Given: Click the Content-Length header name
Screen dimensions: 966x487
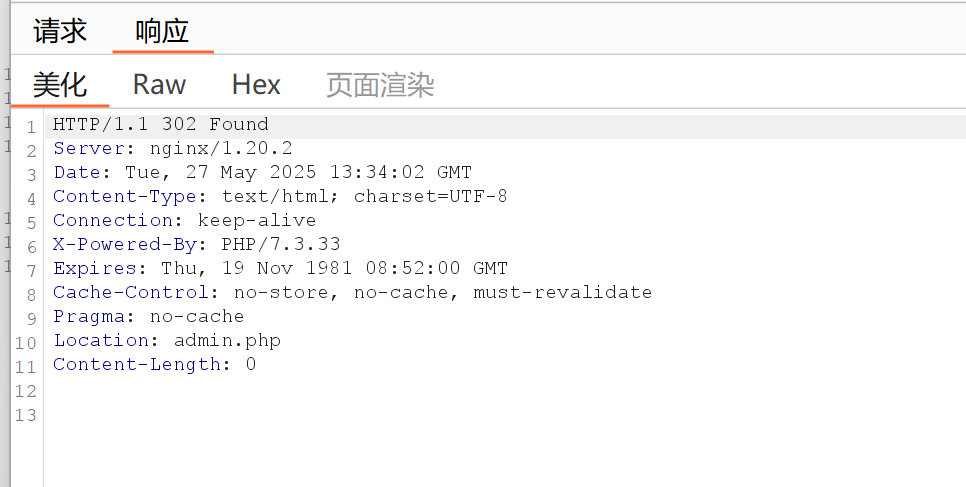Looking at the screenshot, I should (x=137, y=365).
